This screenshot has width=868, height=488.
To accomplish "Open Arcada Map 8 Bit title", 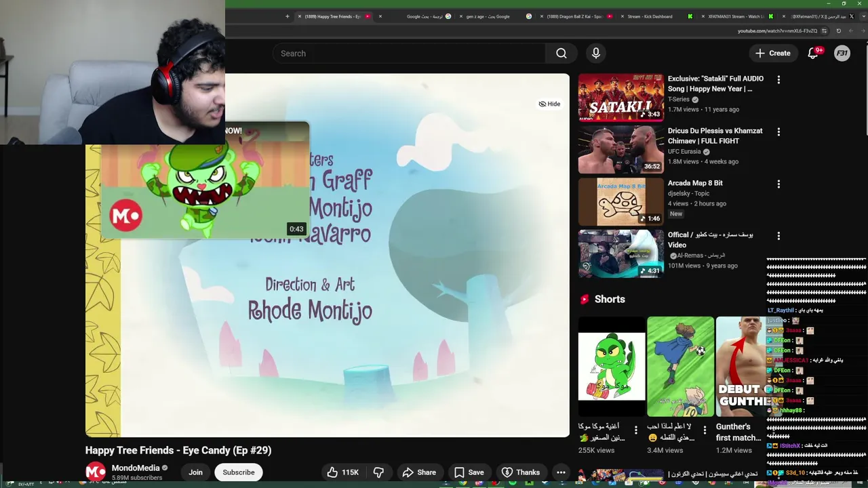I will [695, 183].
